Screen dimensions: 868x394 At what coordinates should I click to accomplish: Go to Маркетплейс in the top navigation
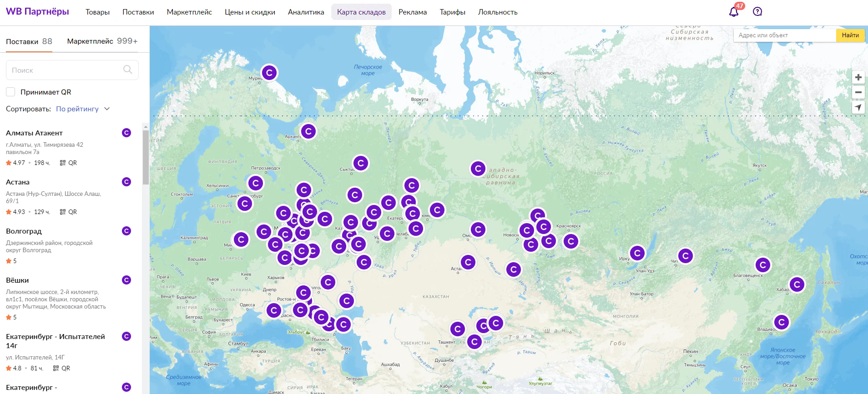point(189,12)
